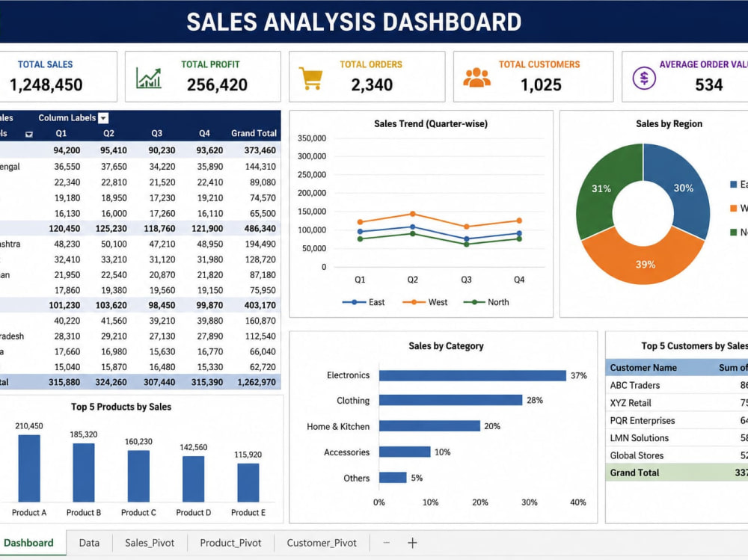The height and width of the screenshot is (560, 748).
Task: Select the PQR Enterprises customer row
Action: tap(676, 420)
